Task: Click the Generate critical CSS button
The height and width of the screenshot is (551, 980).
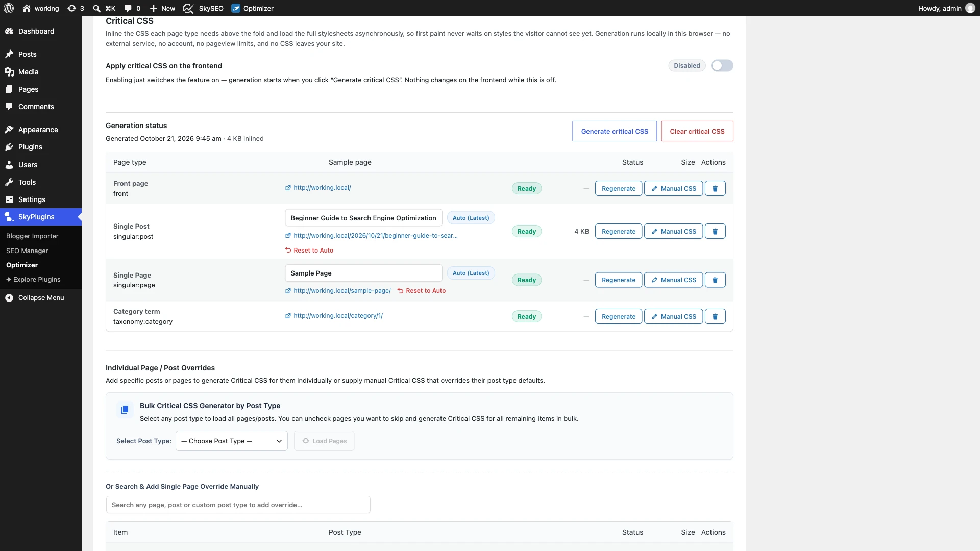Action: tap(615, 131)
